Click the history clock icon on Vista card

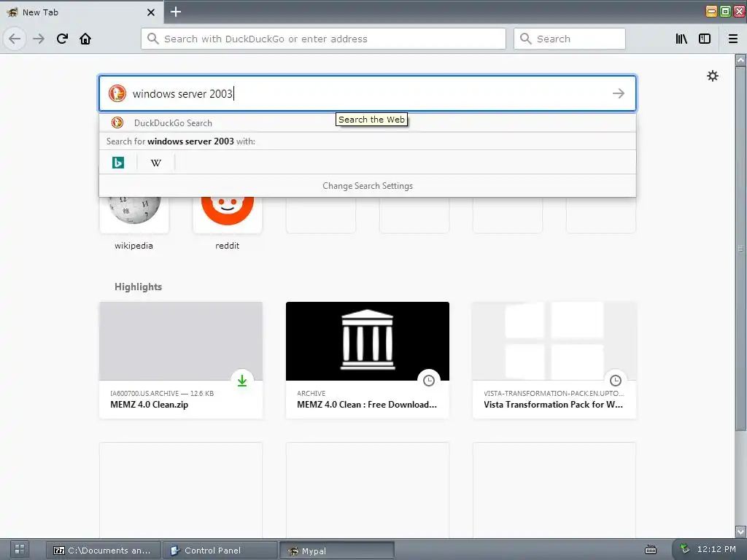616,381
